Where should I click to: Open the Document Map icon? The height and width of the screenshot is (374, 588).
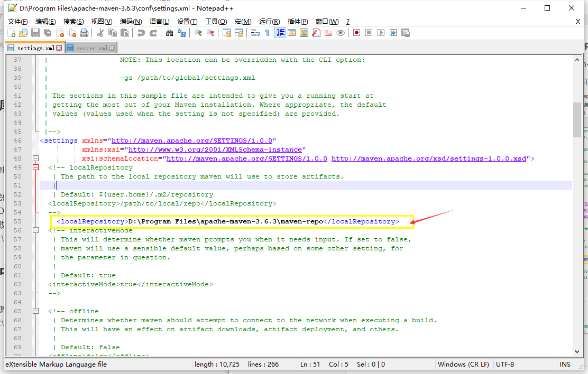304,33
